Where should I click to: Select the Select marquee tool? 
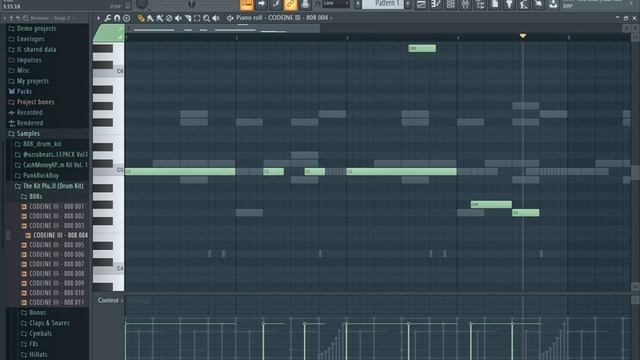[197, 18]
